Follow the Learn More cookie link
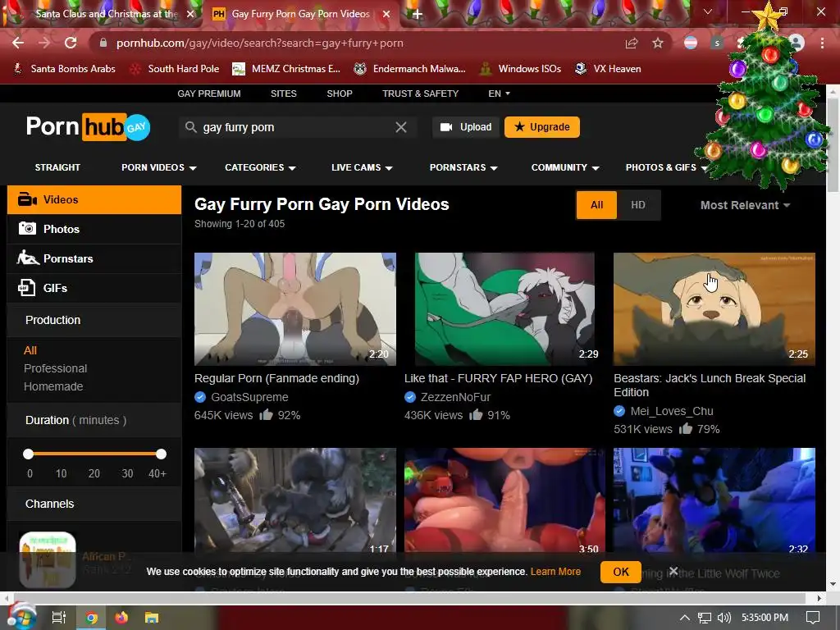840x630 pixels. pyautogui.click(x=555, y=572)
